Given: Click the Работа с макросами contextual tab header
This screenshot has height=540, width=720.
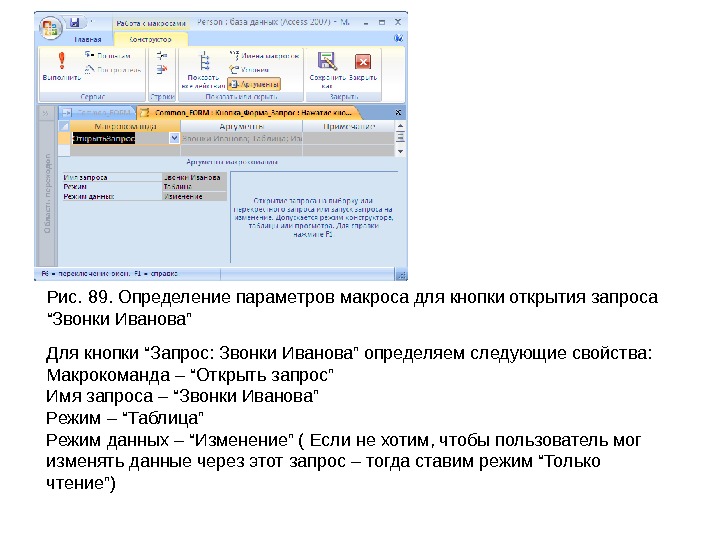Looking at the screenshot, I should [151, 22].
